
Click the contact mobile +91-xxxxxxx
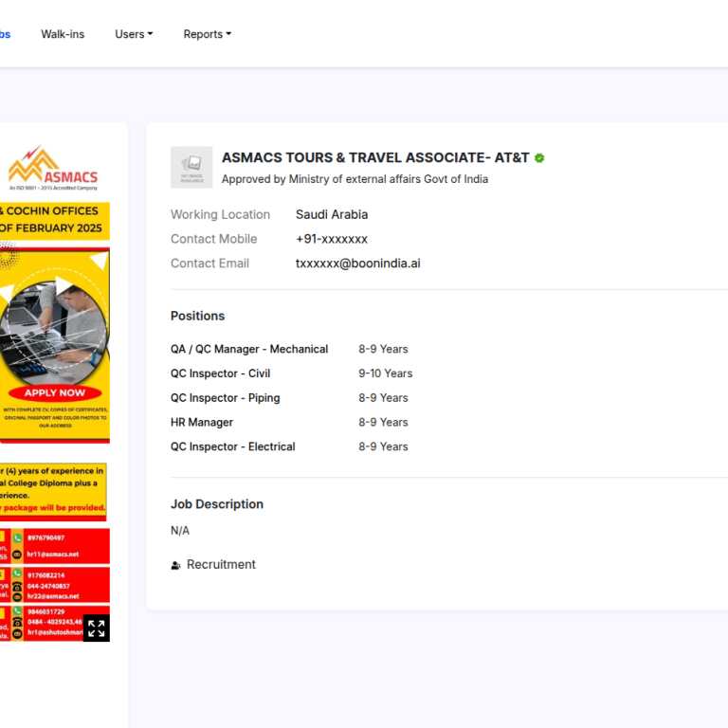click(x=332, y=239)
